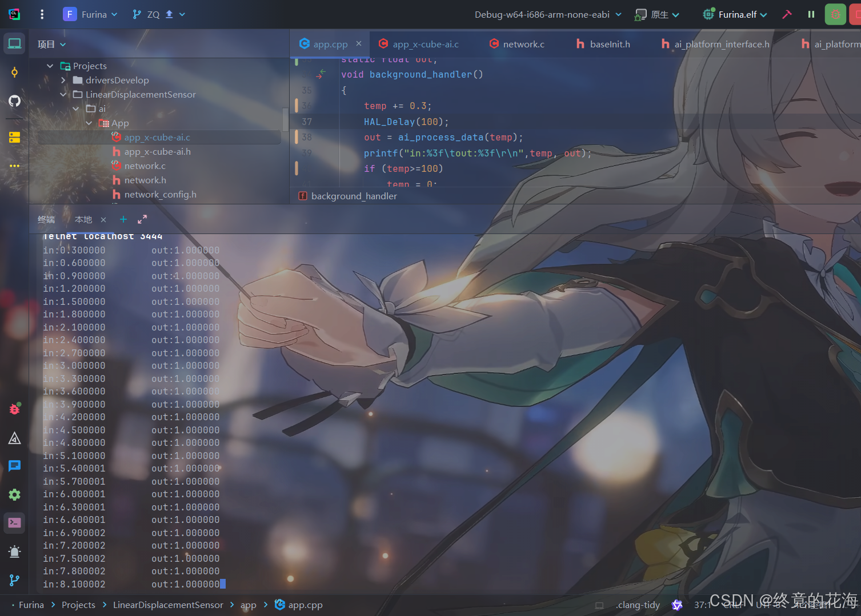Select the 本地 terminal session tab
This screenshot has width=861, height=616.
(83, 220)
